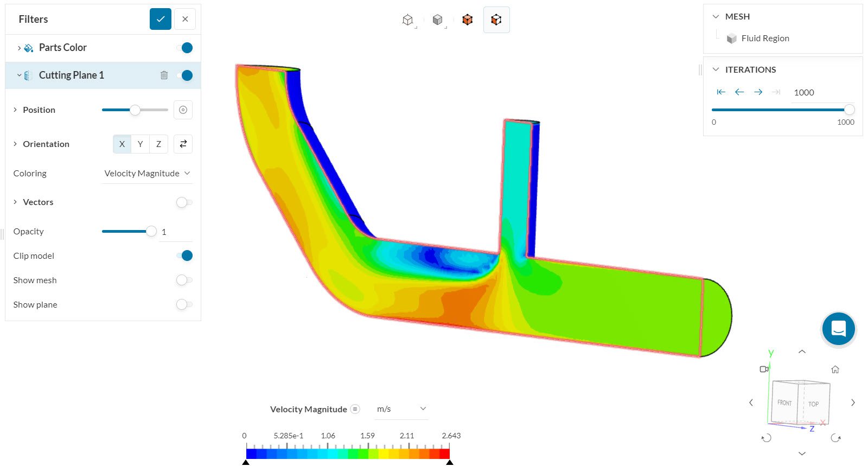
Task: Select the Y orientation axis
Action: 140,144
